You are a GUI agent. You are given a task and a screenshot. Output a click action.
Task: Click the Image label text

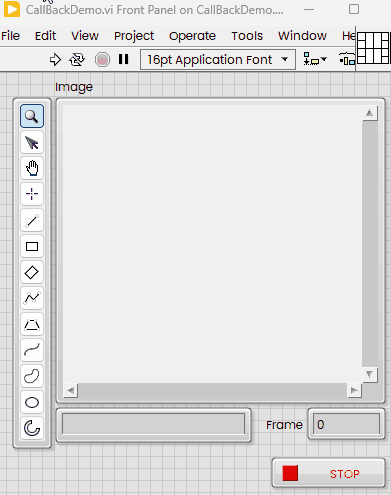click(74, 87)
